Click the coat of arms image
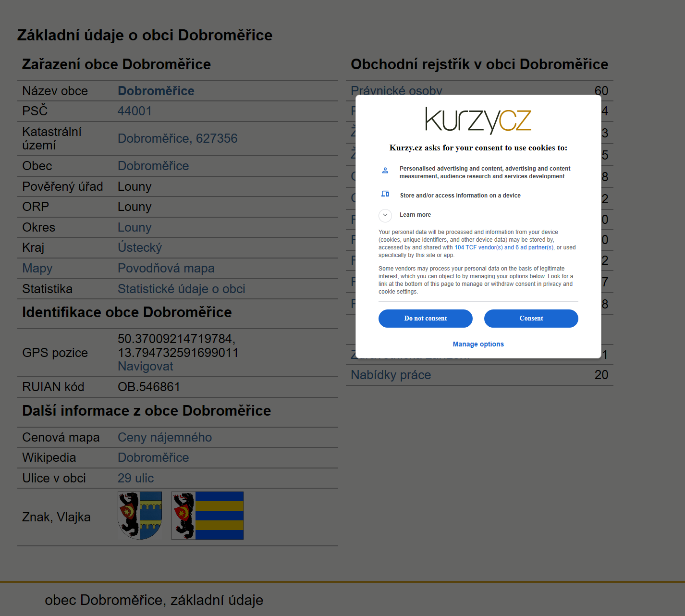The width and height of the screenshot is (685, 616). tap(140, 515)
